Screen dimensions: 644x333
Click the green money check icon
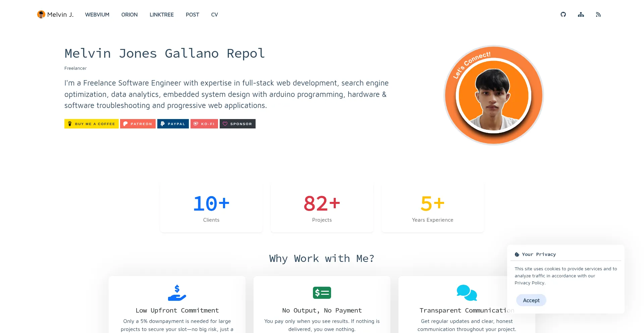[x=322, y=293]
